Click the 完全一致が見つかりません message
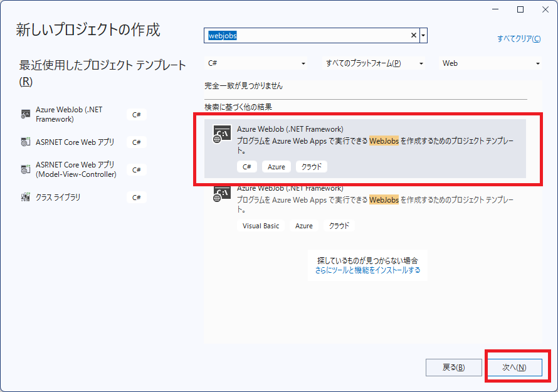 pos(243,86)
